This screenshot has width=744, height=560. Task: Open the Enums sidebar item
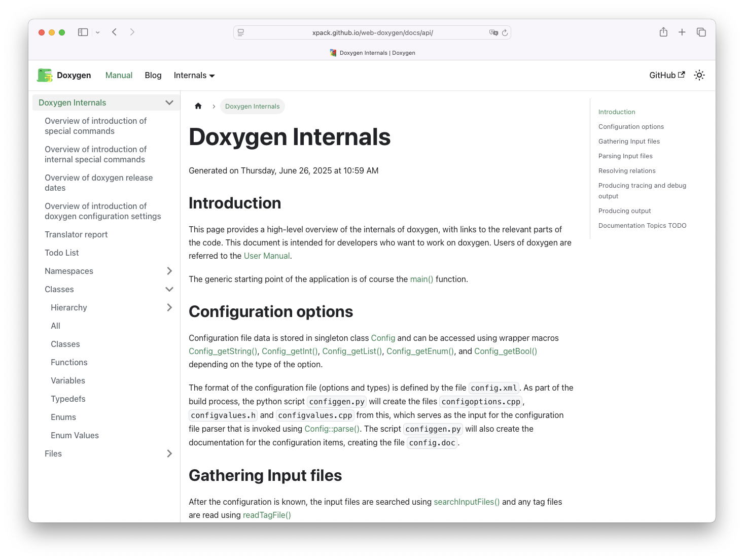click(x=63, y=417)
